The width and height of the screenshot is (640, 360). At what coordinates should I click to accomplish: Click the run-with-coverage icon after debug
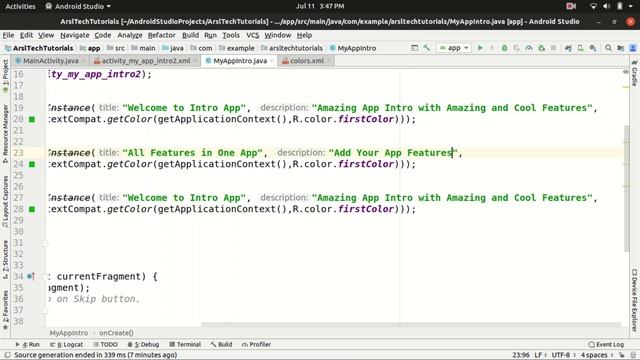point(517,48)
